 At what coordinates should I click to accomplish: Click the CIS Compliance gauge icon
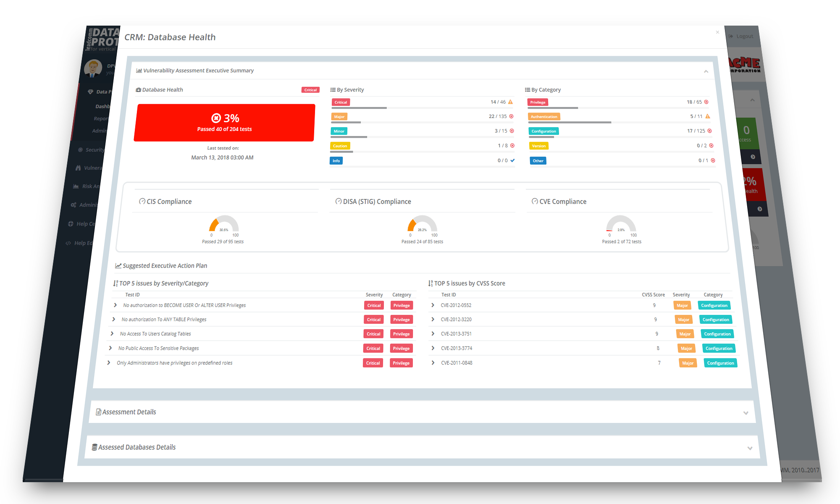click(142, 202)
